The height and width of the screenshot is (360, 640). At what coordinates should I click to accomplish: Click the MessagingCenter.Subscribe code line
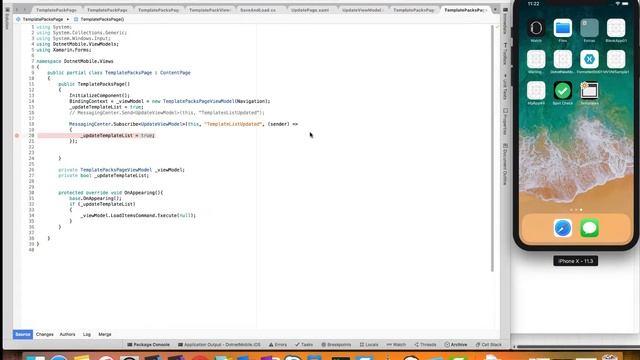183,124
